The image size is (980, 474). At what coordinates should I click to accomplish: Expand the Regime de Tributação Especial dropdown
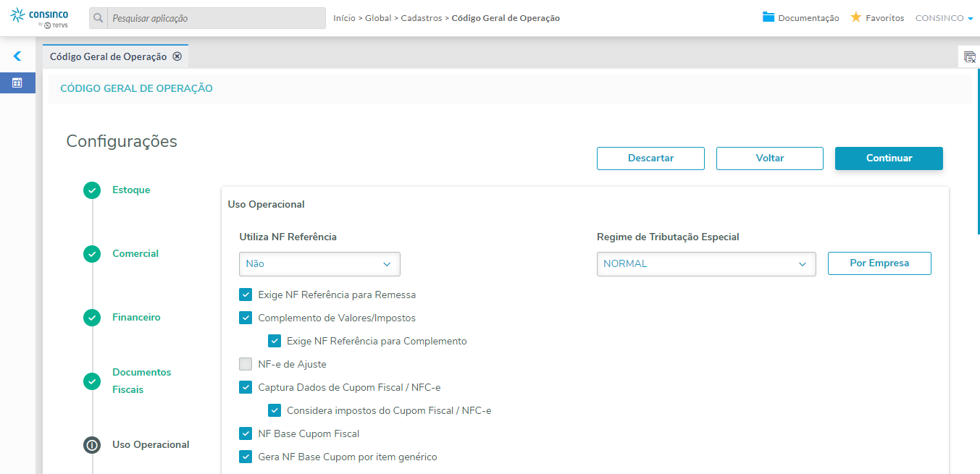pyautogui.click(x=705, y=264)
